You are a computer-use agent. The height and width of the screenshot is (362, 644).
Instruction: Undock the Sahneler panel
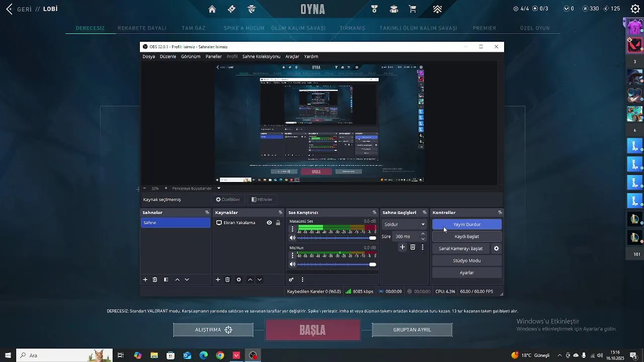coord(207,213)
